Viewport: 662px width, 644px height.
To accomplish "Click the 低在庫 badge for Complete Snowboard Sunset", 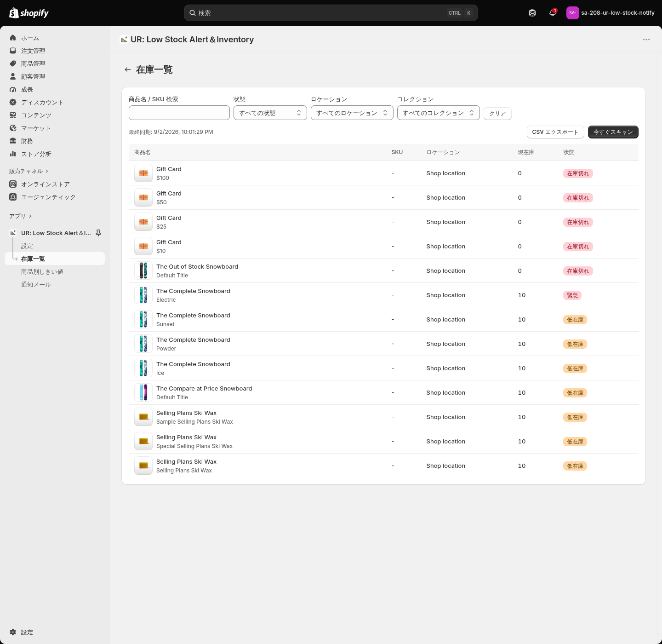I will pyautogui.click(x=575, y=320).
